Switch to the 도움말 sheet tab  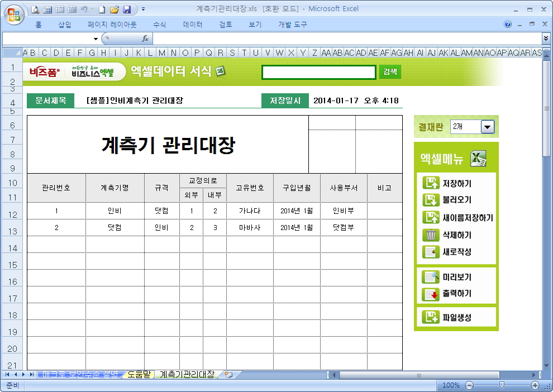(x=139, y=375)
